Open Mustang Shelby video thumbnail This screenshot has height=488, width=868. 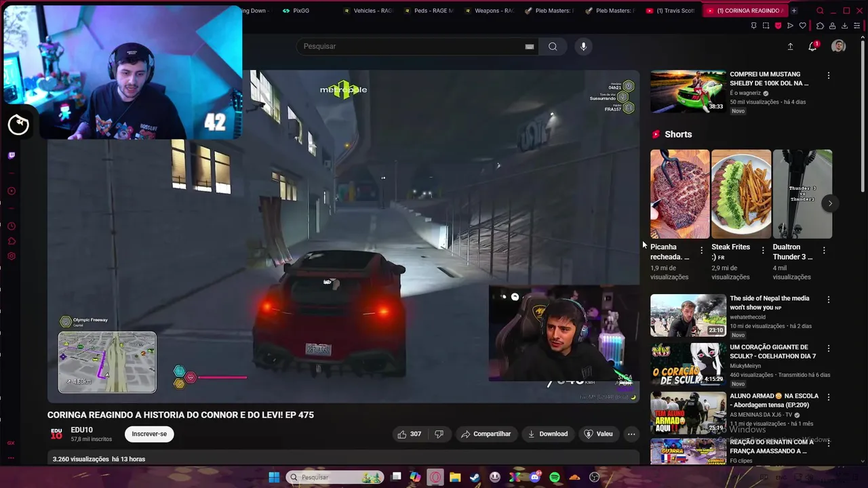point(688,91)
